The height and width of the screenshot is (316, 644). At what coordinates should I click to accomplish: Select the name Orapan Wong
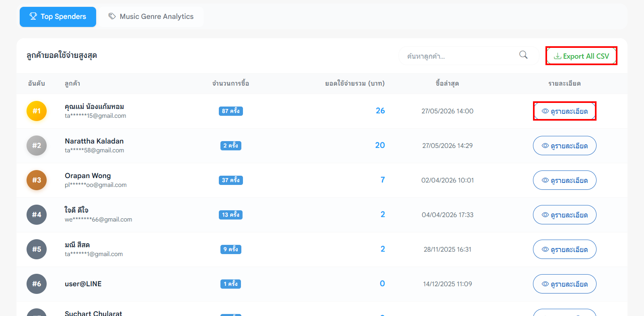88,176
